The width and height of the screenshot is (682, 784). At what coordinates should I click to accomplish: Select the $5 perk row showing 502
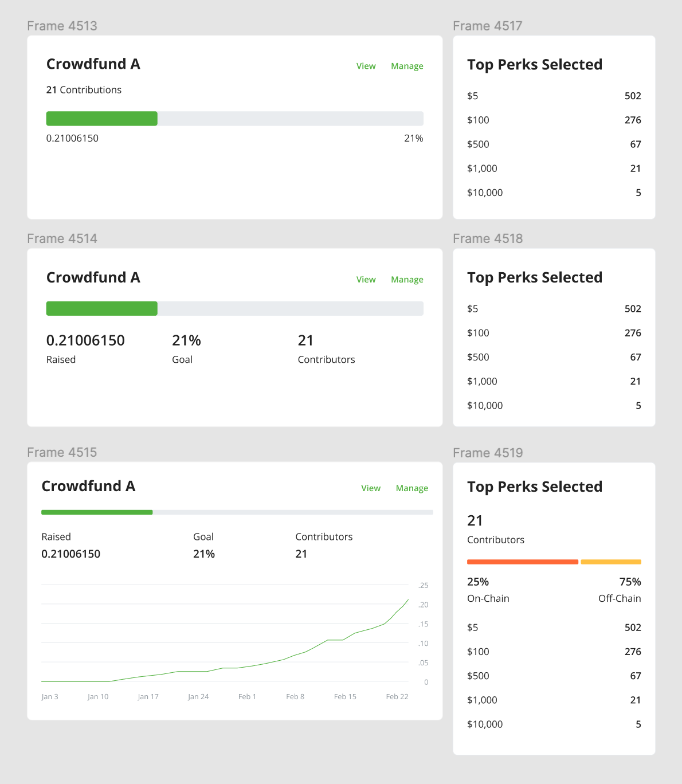[x=553, y=96]
